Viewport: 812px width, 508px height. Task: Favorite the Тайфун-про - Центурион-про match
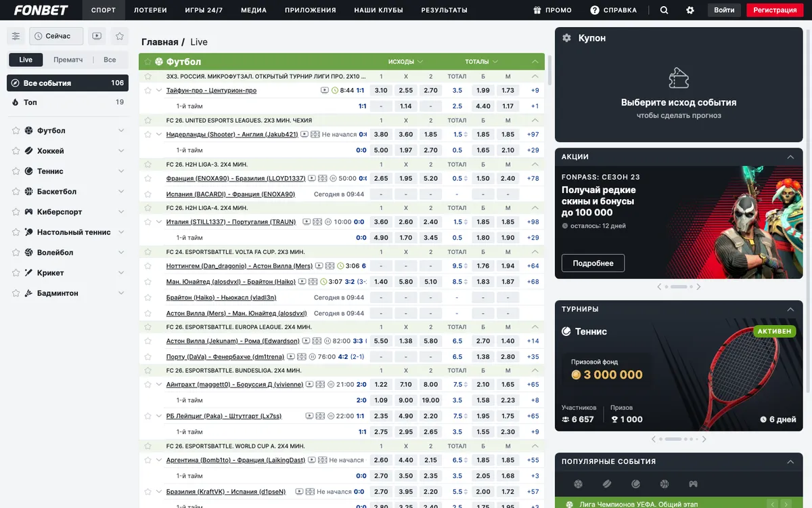148,90
